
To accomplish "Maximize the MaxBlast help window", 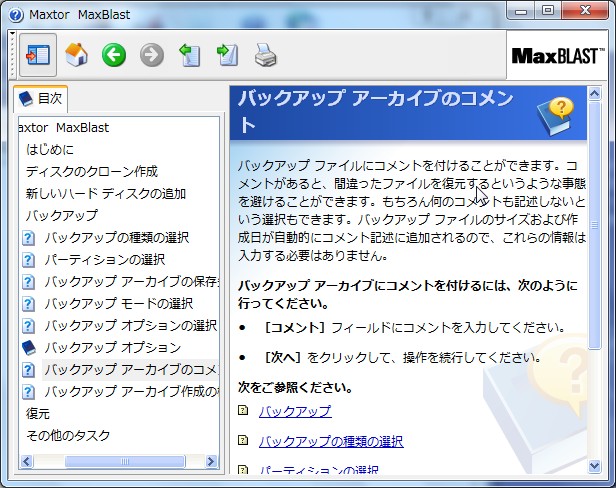I will point(548,11).
